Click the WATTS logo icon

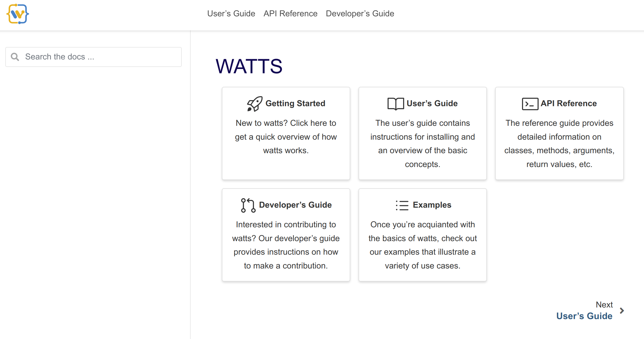(x=18, y=14)
